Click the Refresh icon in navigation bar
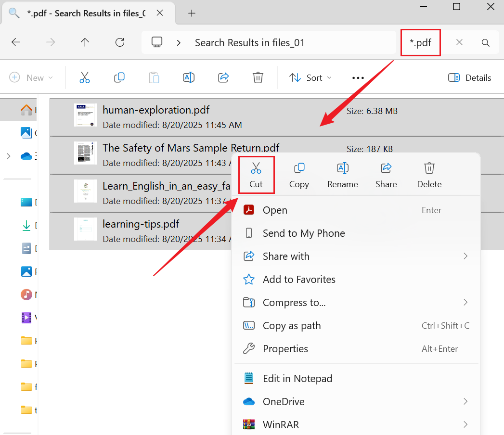Viewport: 504px width, 435px height. tap(120, 42)
